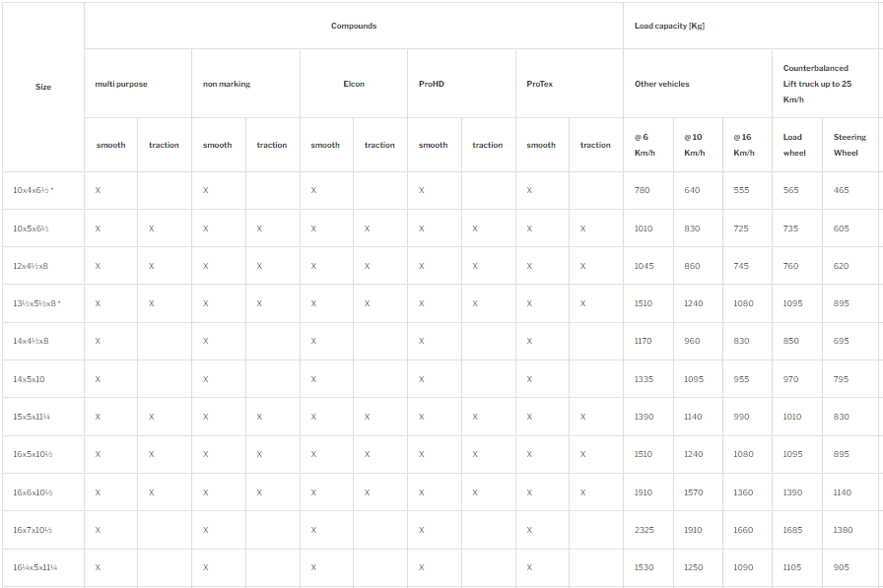Click the 2325 load capacity value

(644, 530)
